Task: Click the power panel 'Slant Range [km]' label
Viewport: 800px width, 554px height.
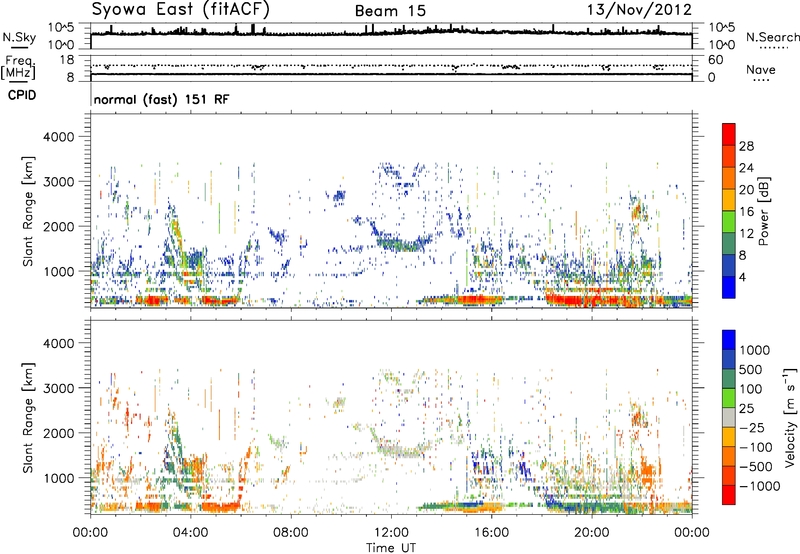Action: click(x=28, y=211)
